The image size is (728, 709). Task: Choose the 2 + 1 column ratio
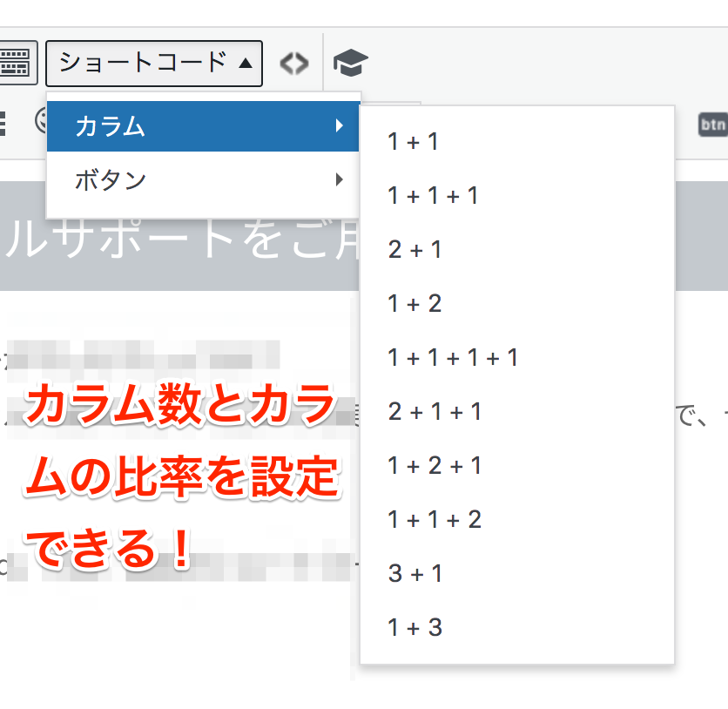pyautogui.click(x=415, y=250)
